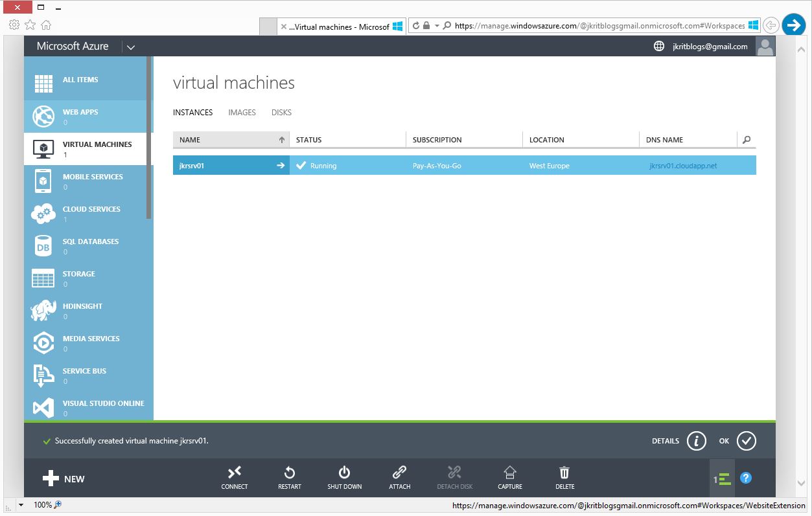Close the Virtual machines browser tab

(284, 27)
